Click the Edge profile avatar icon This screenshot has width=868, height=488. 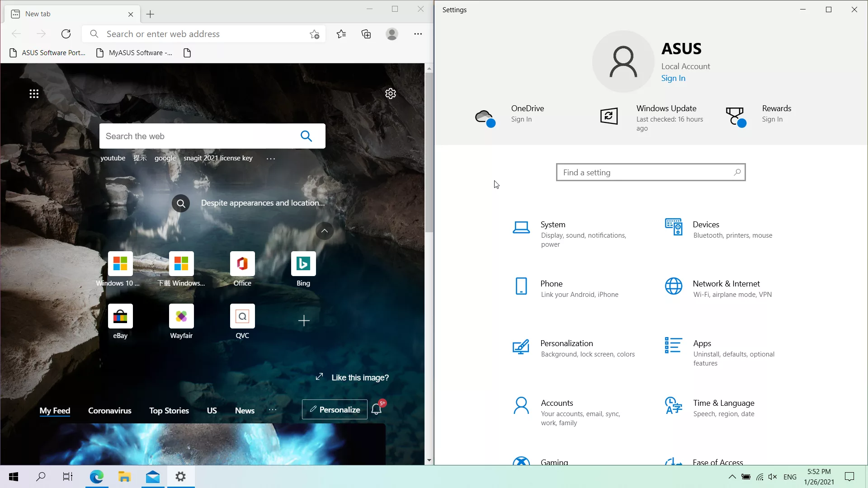[392, 34]
